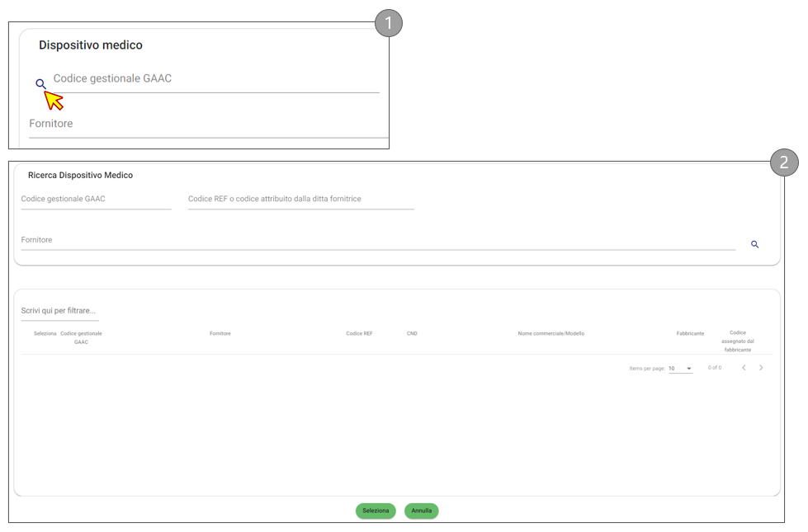
Task: Focus Codice gestionale GAAC field in Ricerca Dispositivo Medico
Action: click(96, 199)
